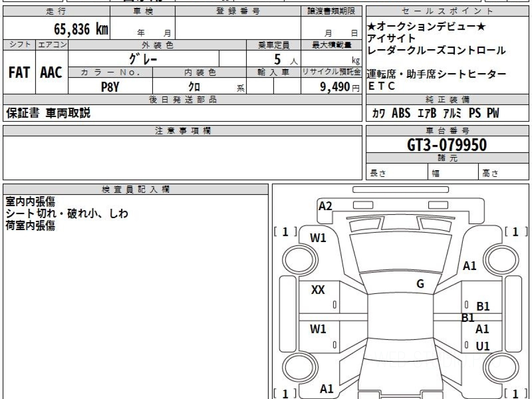Click the B1 mark overlapping the door line
The image size is (532, 399).
click(x=468, y=317)
